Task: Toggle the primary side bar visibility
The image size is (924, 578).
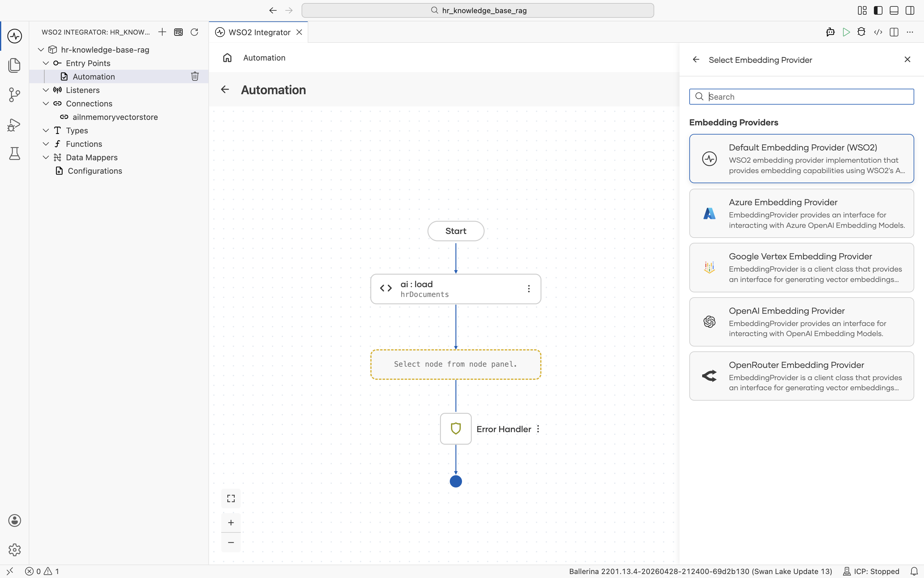Action: point(878,10)
